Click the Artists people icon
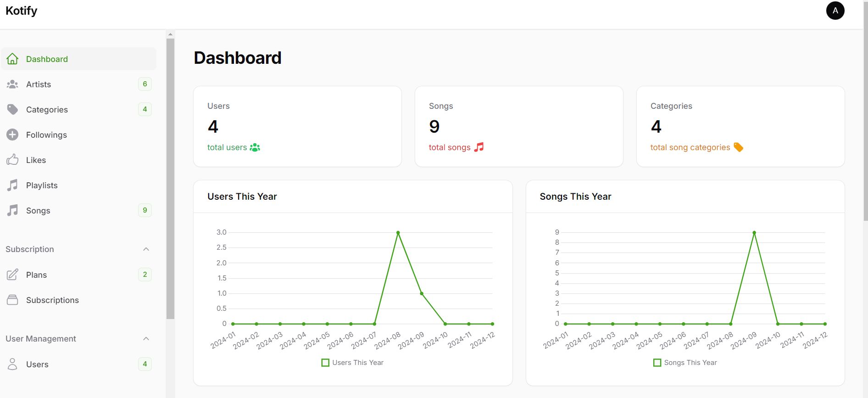Screen dimensions: 868x398 coord(12,84)
